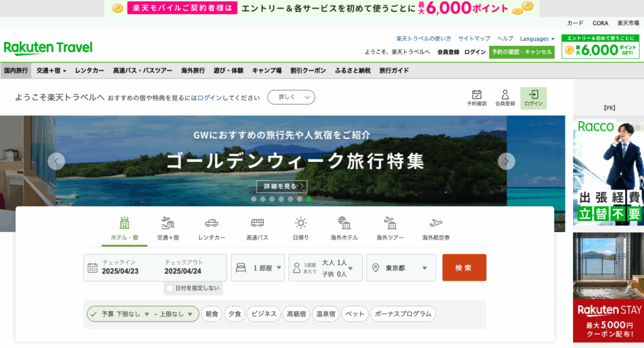The height and width of the screenshot is (348, 644).
Task: Toggle the ペット filter
Action: 355,314
